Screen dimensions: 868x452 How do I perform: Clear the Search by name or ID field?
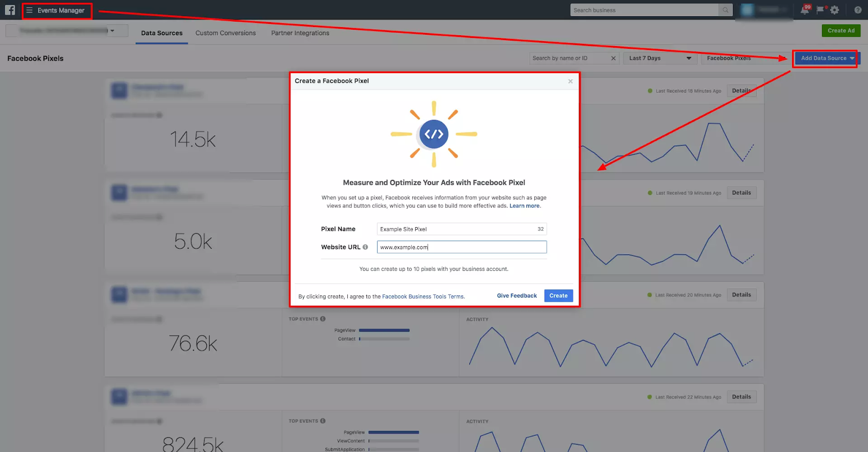point(613,58)
